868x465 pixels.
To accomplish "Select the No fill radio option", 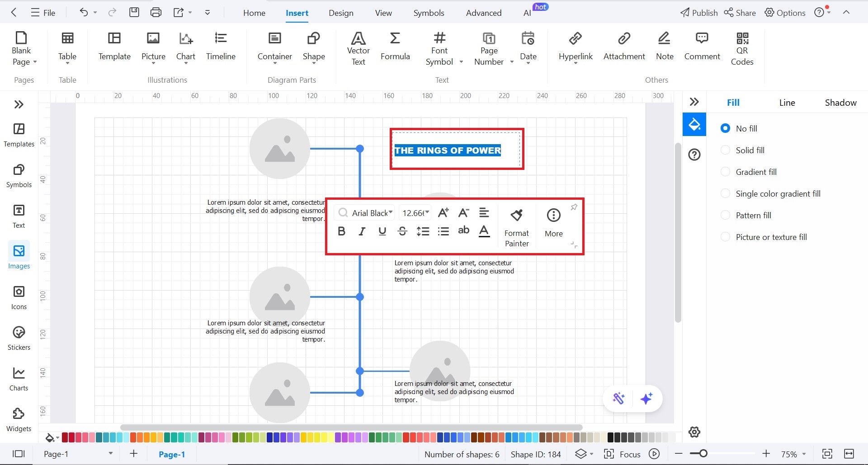I will 725,128.
